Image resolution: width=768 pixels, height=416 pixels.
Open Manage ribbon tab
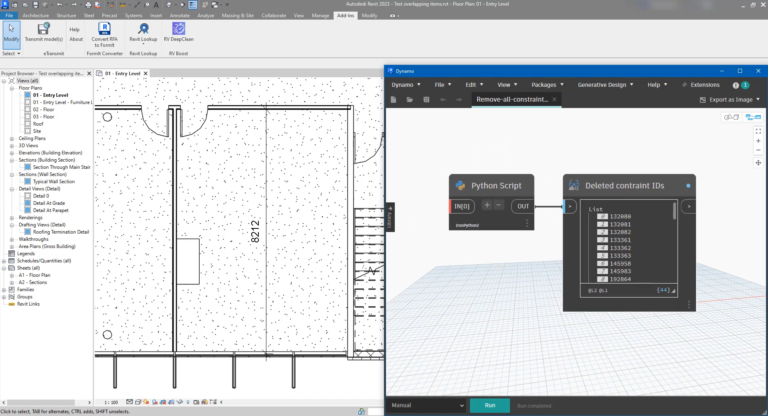click(x=320, y=16)
